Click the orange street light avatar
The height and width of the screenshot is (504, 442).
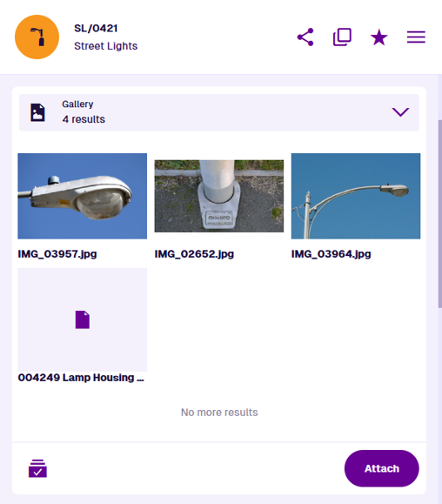click(x=37, y=37)
